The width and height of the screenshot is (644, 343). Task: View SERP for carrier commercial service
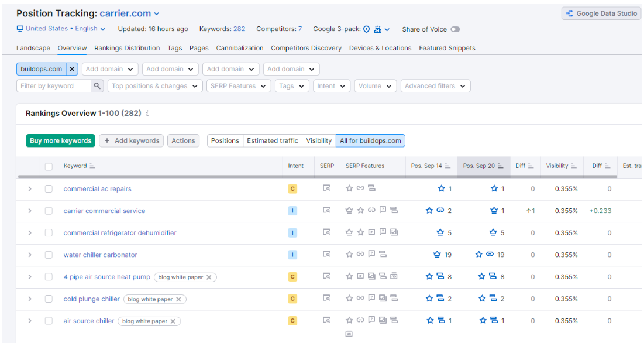[326, 210]
